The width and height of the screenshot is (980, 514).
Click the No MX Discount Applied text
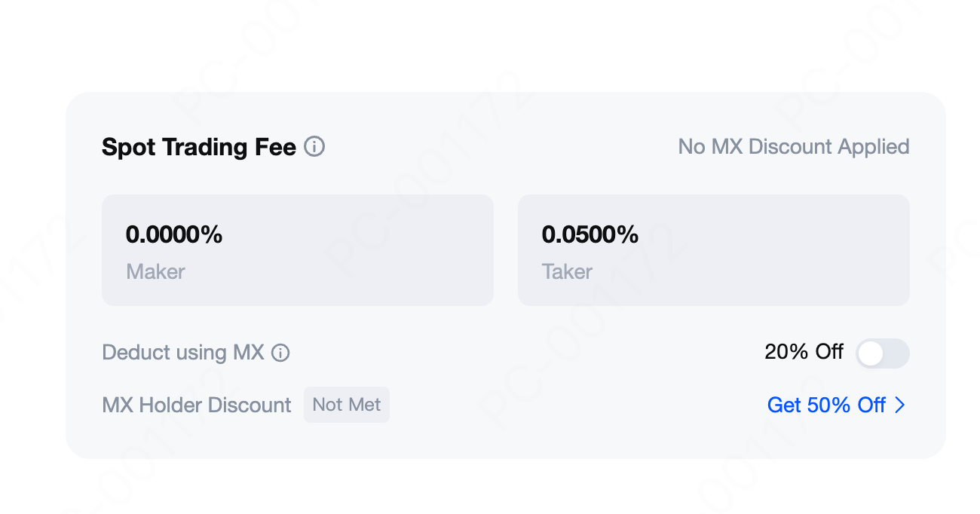pos(793,146)
